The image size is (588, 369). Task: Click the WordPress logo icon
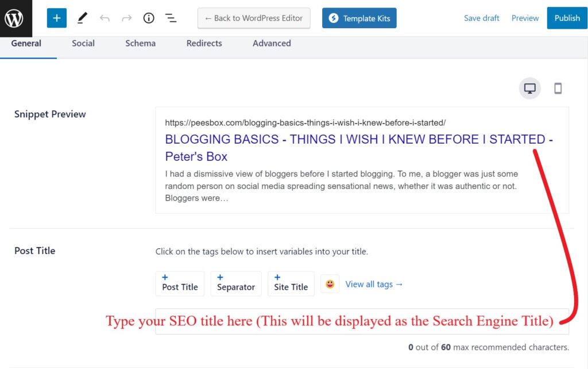(x=14, y=18)
